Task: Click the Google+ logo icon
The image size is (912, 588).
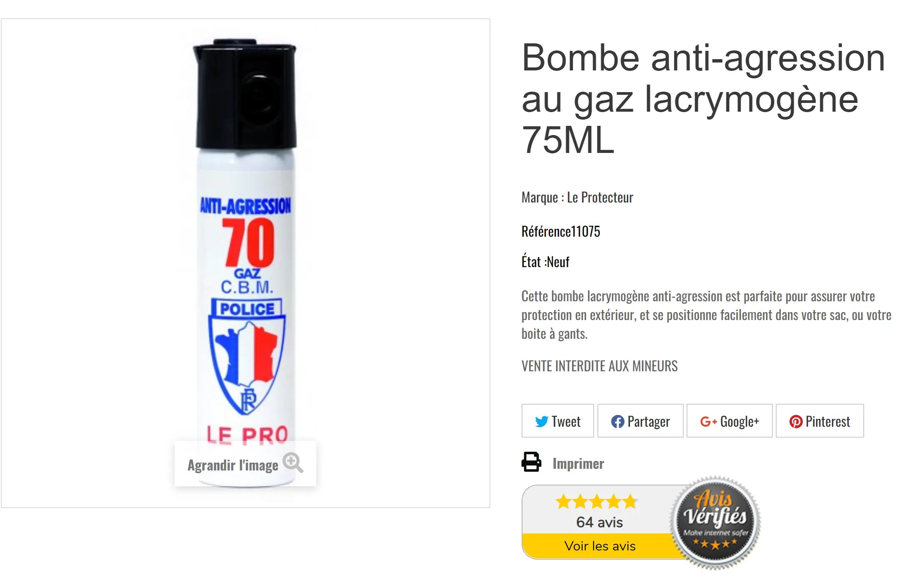Action: 708,421
